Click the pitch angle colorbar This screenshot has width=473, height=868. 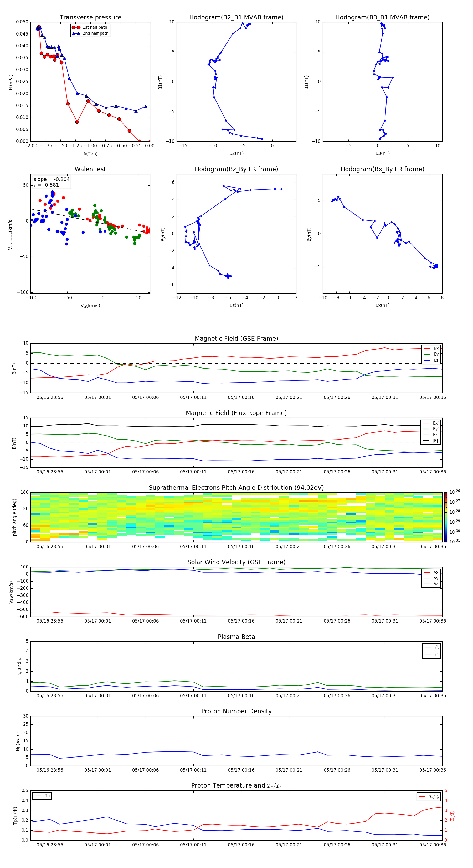coord(446,517)
